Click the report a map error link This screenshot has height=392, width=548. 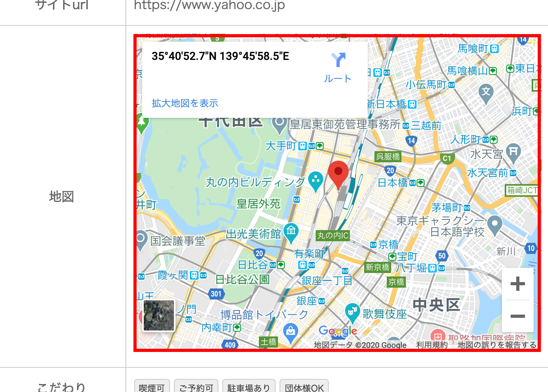tap(497, 345)
